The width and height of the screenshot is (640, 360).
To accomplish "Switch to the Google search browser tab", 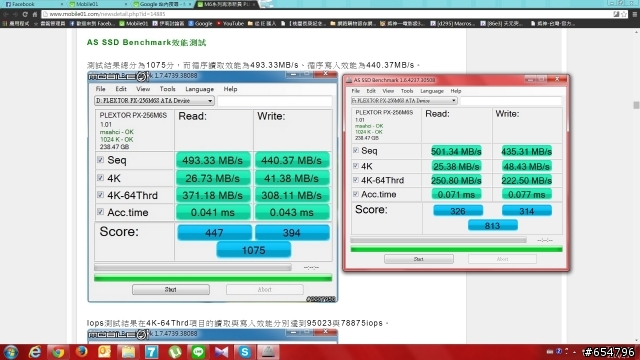I will (162, 4).
